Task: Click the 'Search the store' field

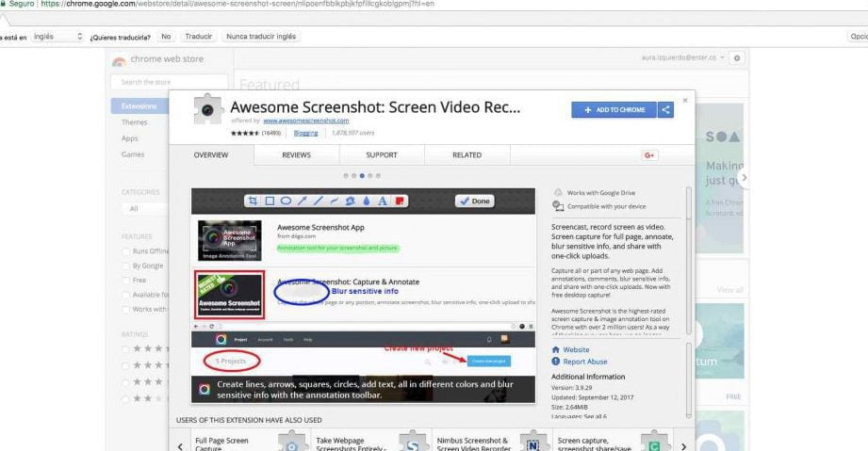Action: click(x=169, y=82)
